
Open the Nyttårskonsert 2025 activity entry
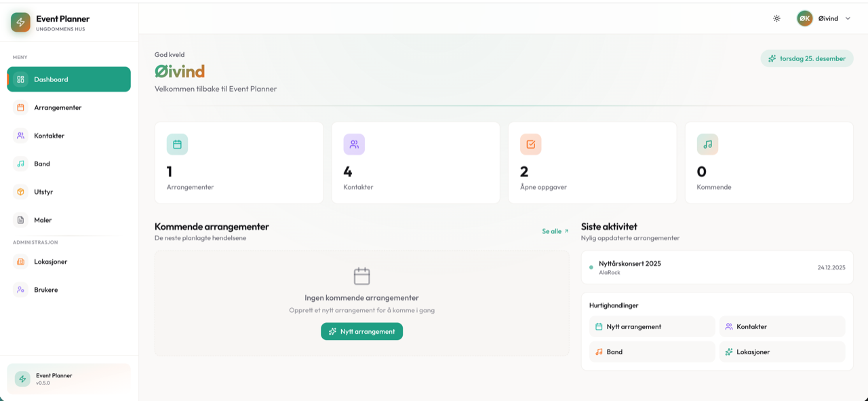click(x=717, y=267)
